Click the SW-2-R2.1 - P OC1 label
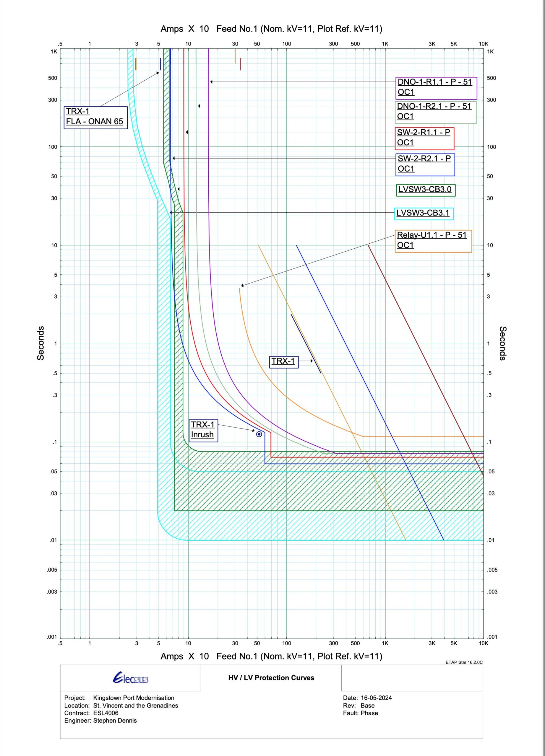This screenshot has height=756, width=545. coord(425,164)
